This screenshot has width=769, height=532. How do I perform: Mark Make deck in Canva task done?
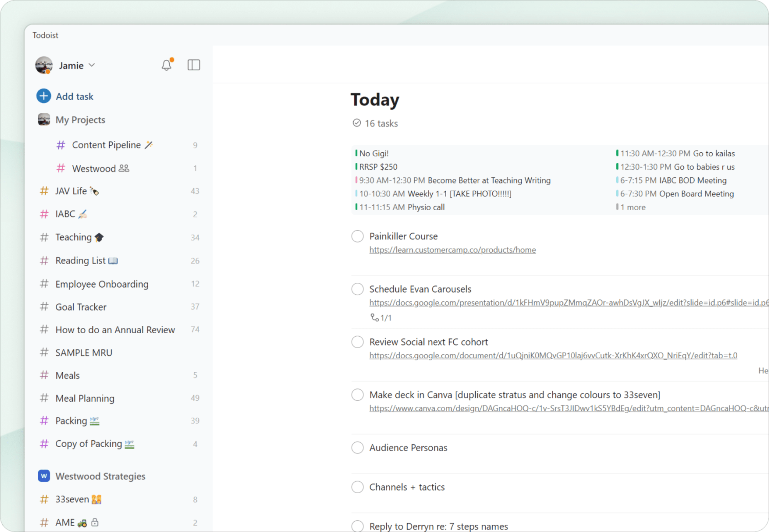coord(357,395)
